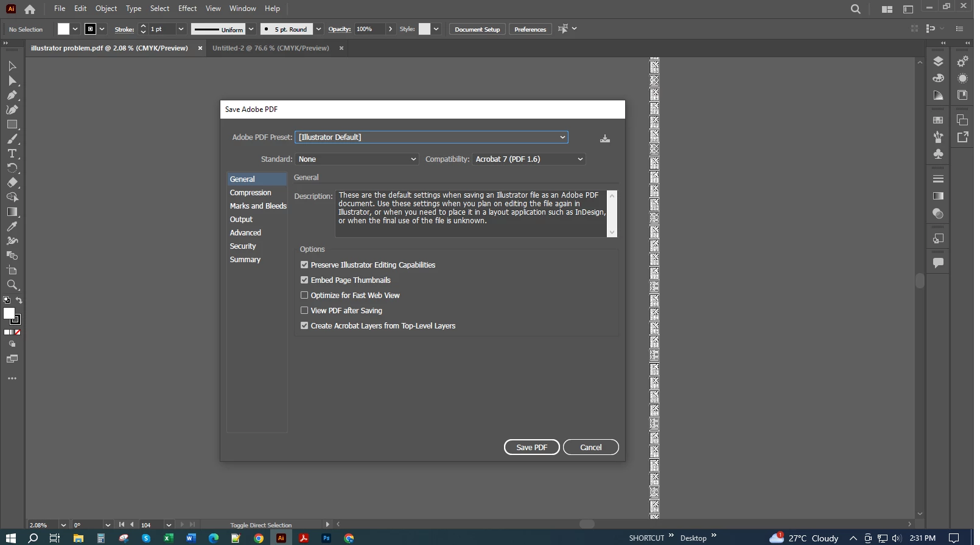Expand the Opacity options arrow
Viewport: 980px width, 545px height.
point(390,29)
